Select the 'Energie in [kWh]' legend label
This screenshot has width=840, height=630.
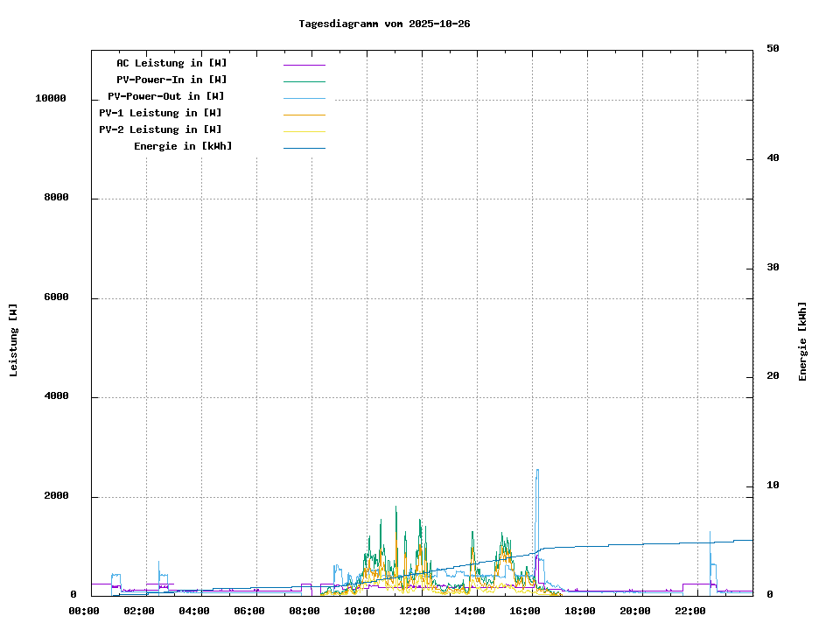point(183,146)
